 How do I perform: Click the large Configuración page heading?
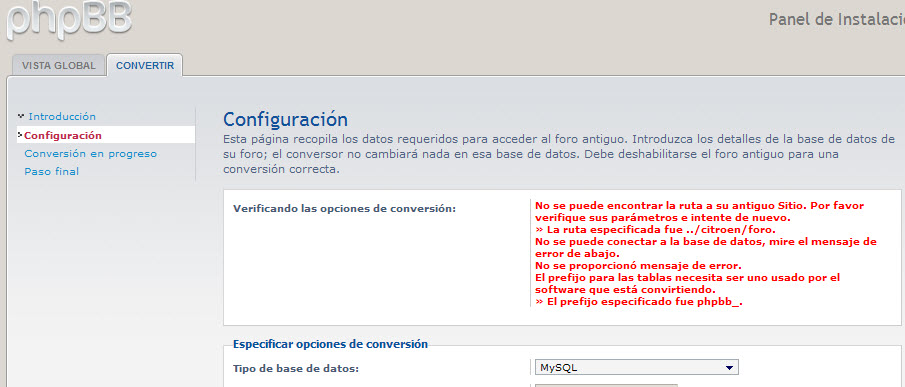[286, 120]
